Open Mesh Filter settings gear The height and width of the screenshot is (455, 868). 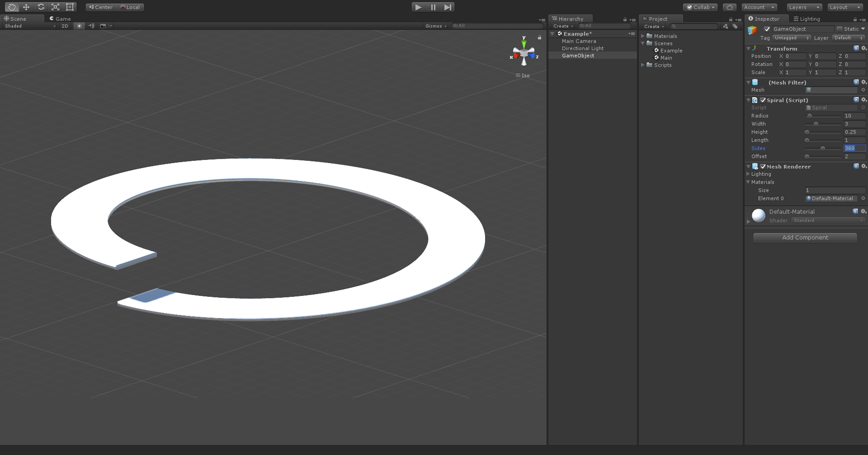click(863, 82)
